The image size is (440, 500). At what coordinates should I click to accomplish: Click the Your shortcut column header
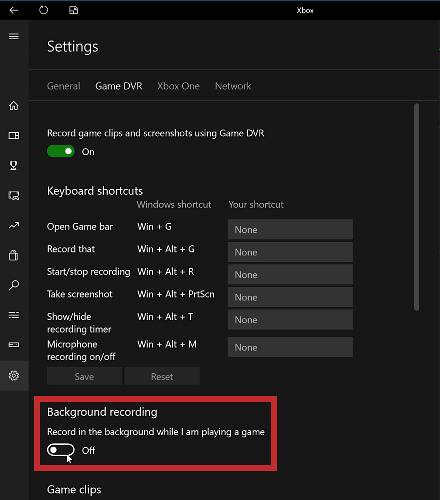(256, 204)
